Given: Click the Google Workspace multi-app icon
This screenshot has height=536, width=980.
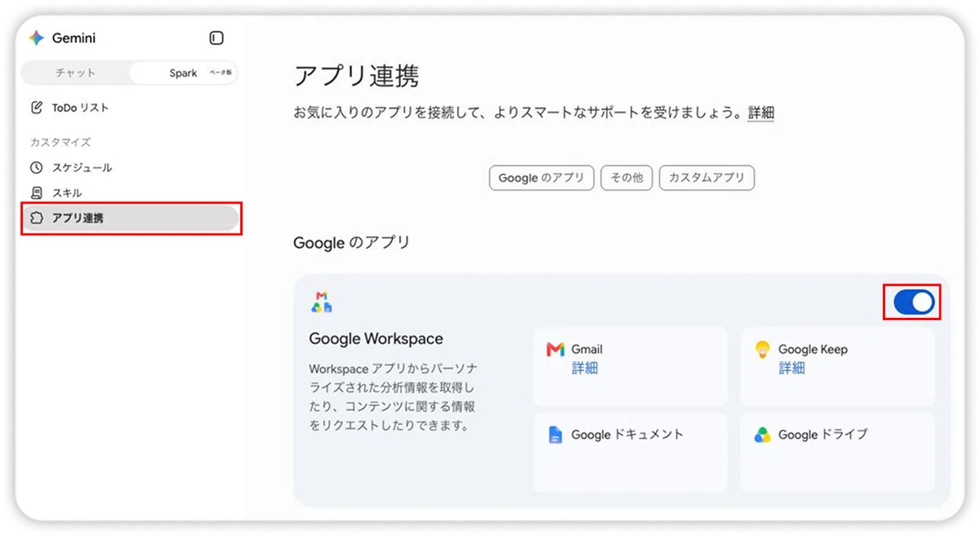Looking at the screenshot, I should [x=322, y=302].
